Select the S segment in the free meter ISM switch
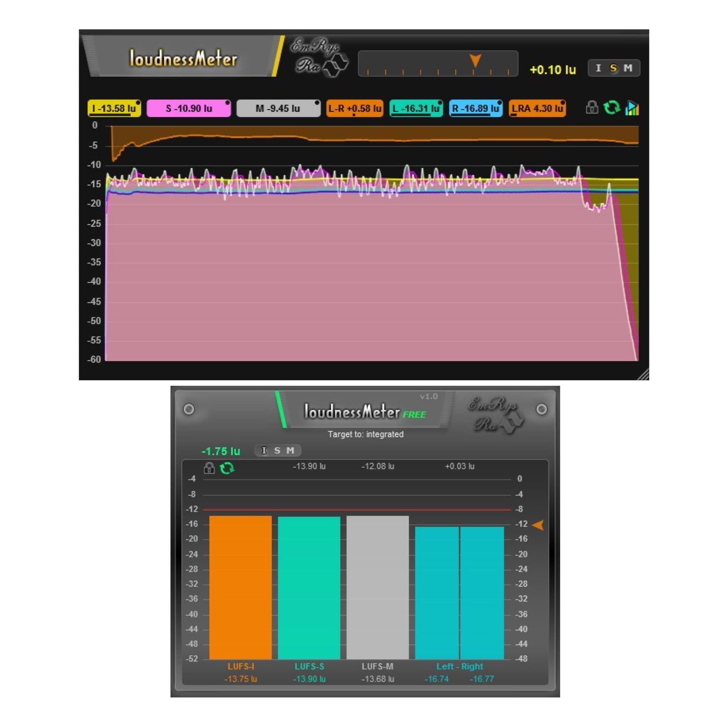Viewport: 728px width, 728px height. click(x=278, y=450)
